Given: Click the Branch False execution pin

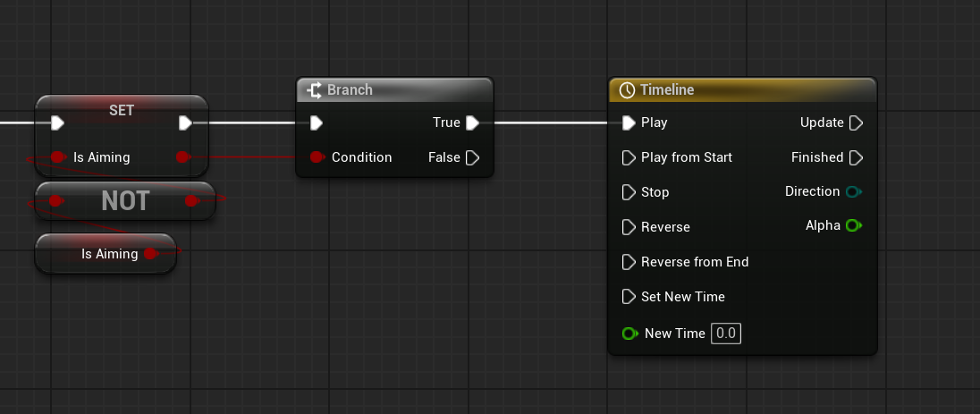Looking at the screenshot, I should point(472,157).
